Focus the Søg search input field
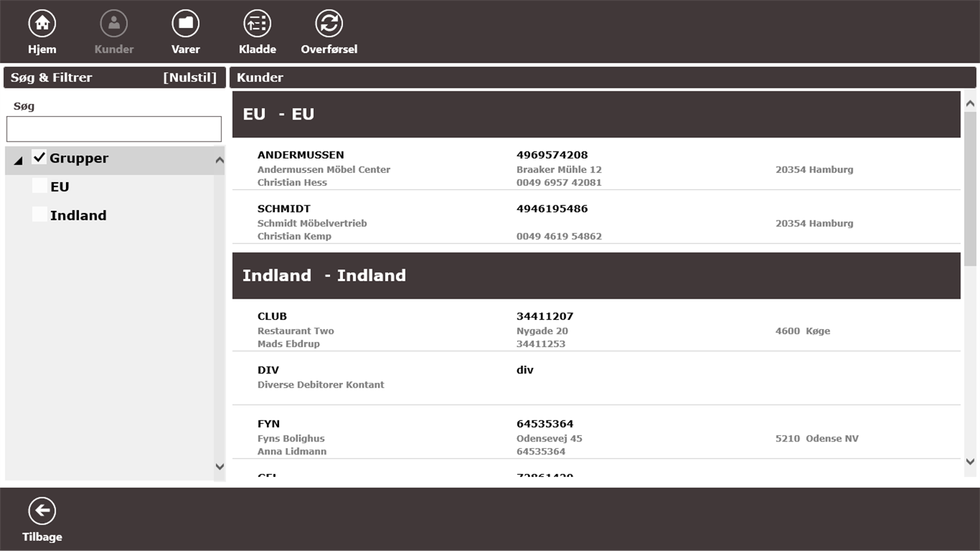 coord(114,129)
